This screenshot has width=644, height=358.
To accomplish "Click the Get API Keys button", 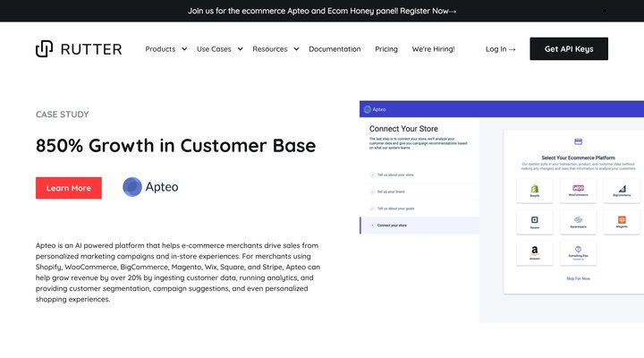I will click(568, 49).
